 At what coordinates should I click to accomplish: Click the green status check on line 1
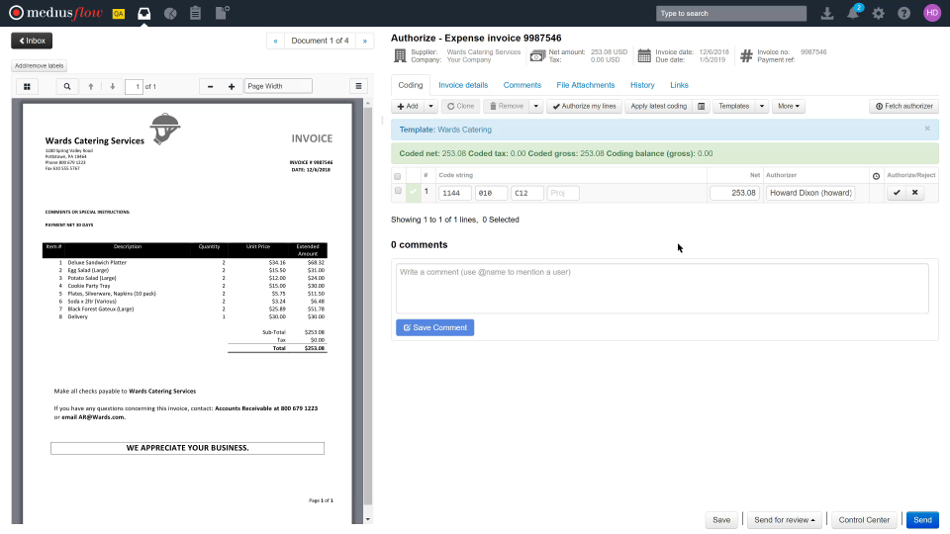tap(414, 192)
